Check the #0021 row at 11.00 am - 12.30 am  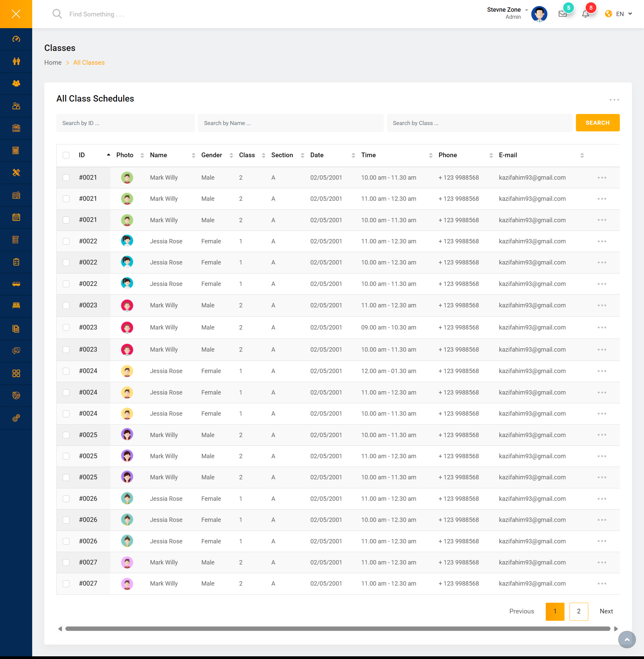66,199
